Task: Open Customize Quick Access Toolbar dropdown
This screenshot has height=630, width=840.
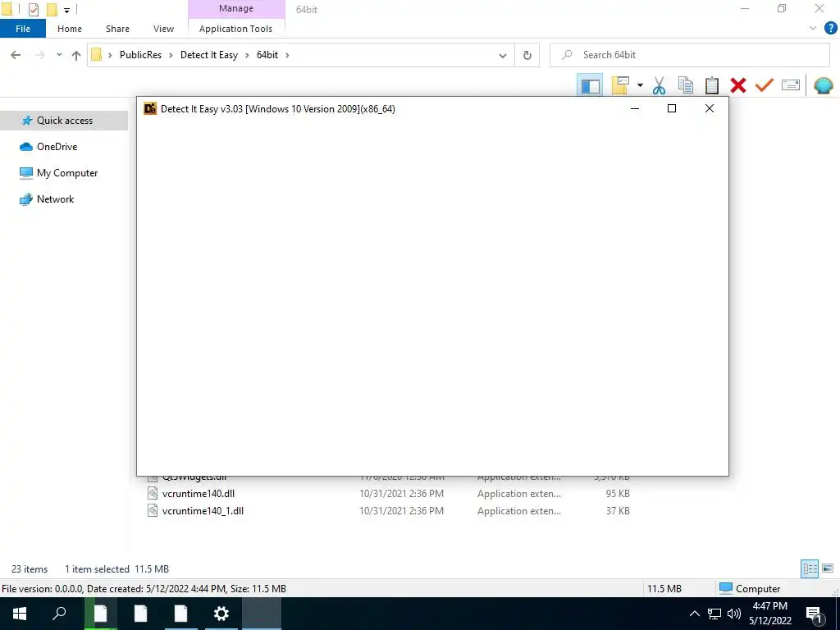Action: (67, 10)
